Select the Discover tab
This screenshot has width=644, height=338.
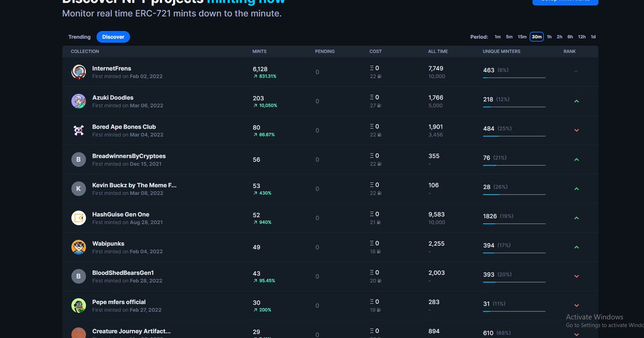[x=113, y=37]
